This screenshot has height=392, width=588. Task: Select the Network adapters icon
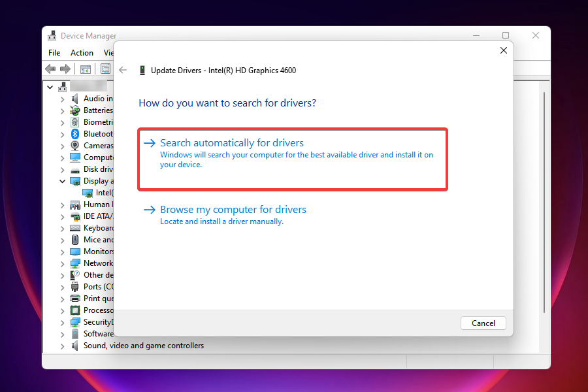(x=75, y=263)
